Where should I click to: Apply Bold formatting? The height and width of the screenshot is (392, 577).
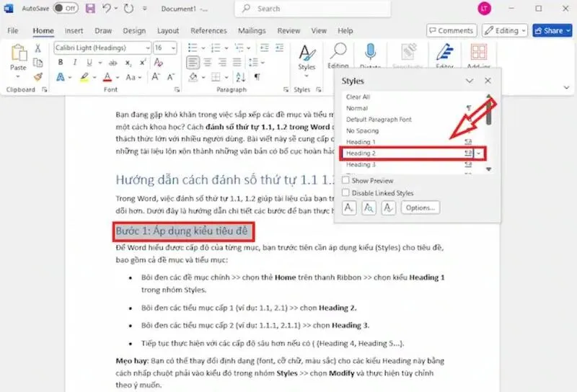[61, 63]
